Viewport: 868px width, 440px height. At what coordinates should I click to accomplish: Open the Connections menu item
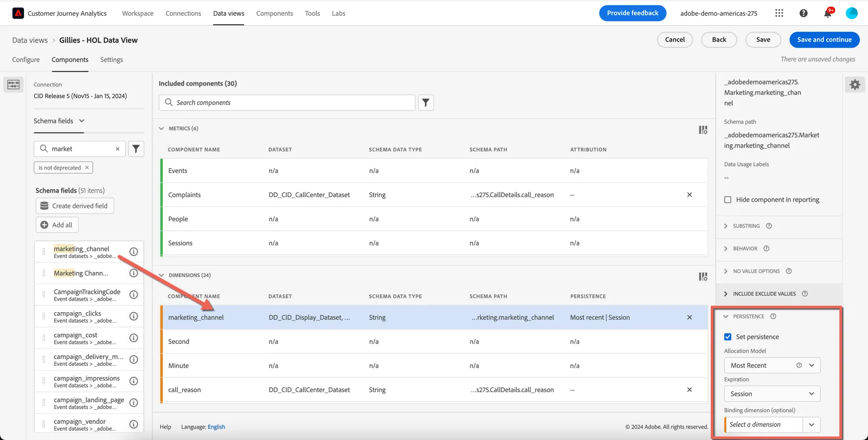[183, 13]
